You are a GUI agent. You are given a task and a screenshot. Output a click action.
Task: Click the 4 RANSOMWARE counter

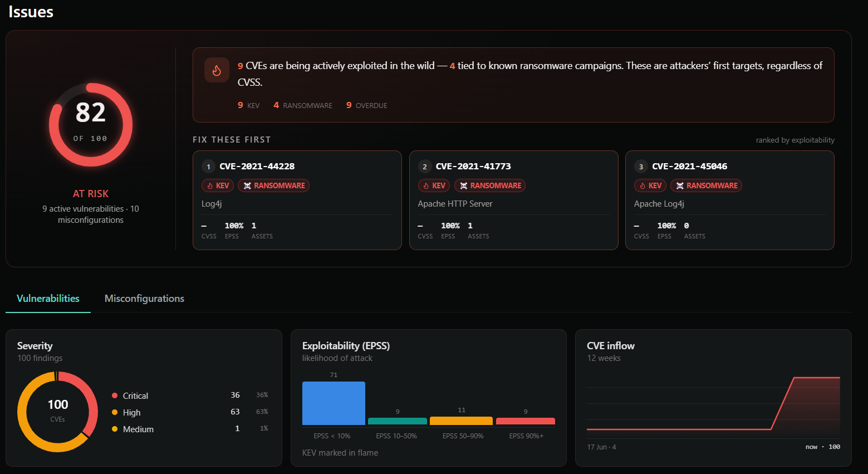point(303,105)
